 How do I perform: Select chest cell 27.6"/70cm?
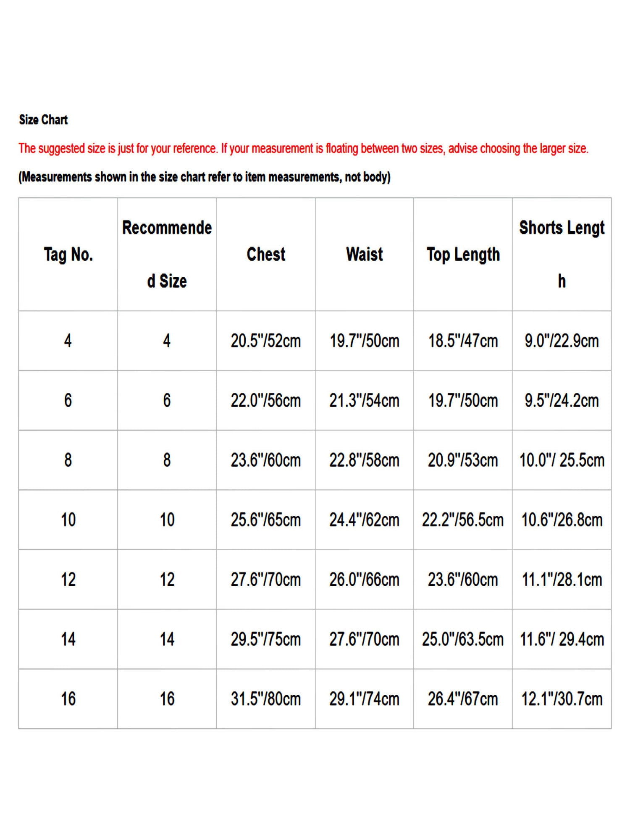(x=266, y=580)
